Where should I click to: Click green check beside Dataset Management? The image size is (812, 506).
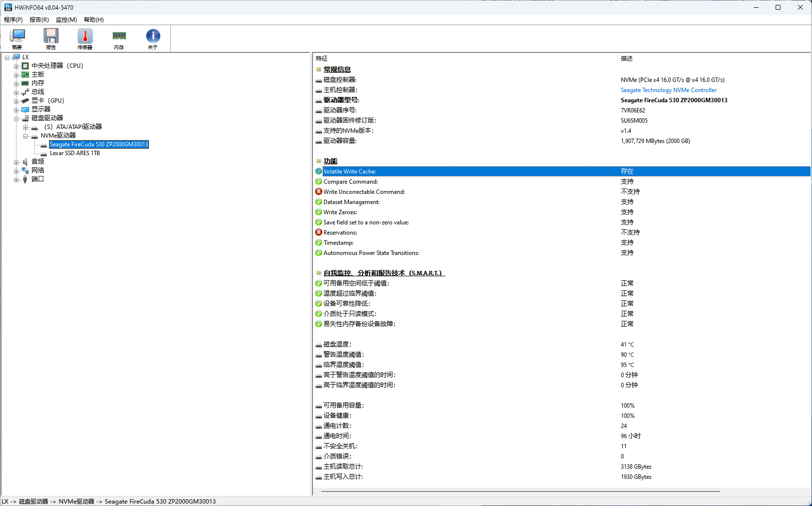point(319,202)
